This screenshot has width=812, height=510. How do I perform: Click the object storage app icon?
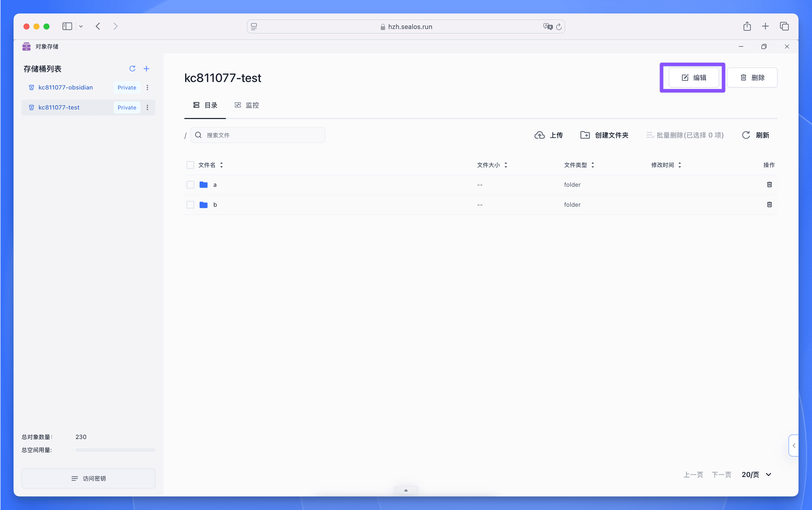click(26, 46)
